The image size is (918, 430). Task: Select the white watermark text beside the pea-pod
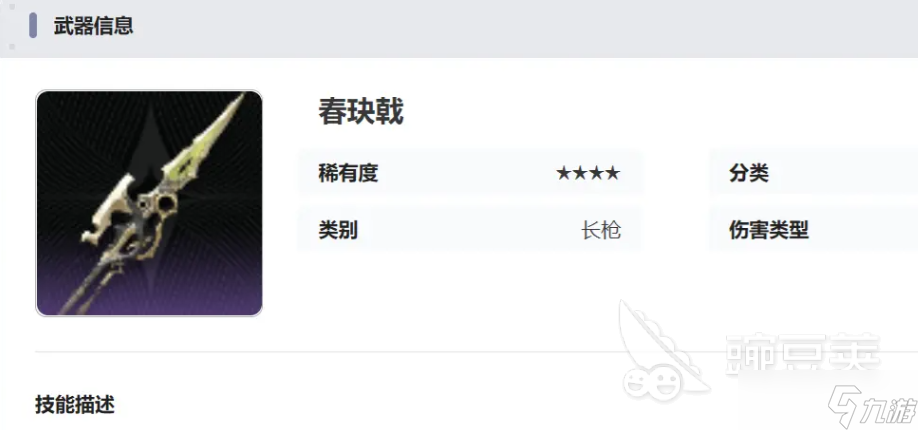click(803, 354)
